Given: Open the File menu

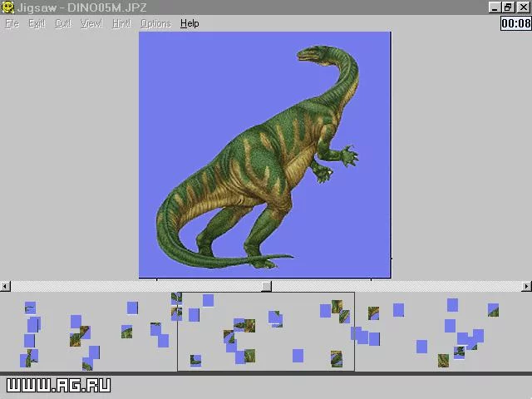Looking at the screenshot, I should 12,23.
